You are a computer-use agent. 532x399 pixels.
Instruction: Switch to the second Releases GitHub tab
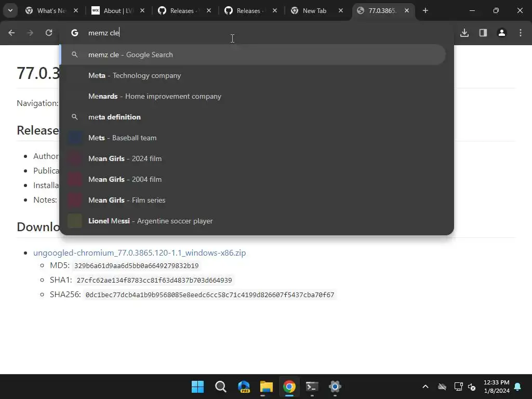[x=251, y=10]
